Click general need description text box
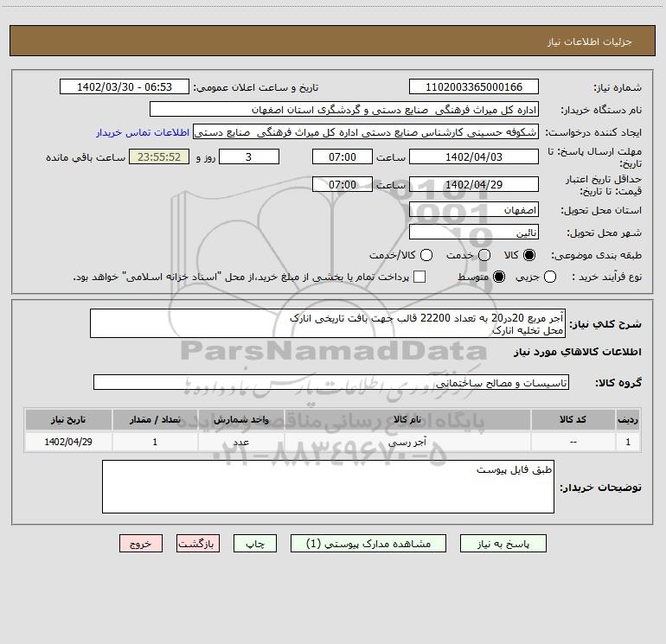The width and height of the screenshot is (666, 644). 328,323
